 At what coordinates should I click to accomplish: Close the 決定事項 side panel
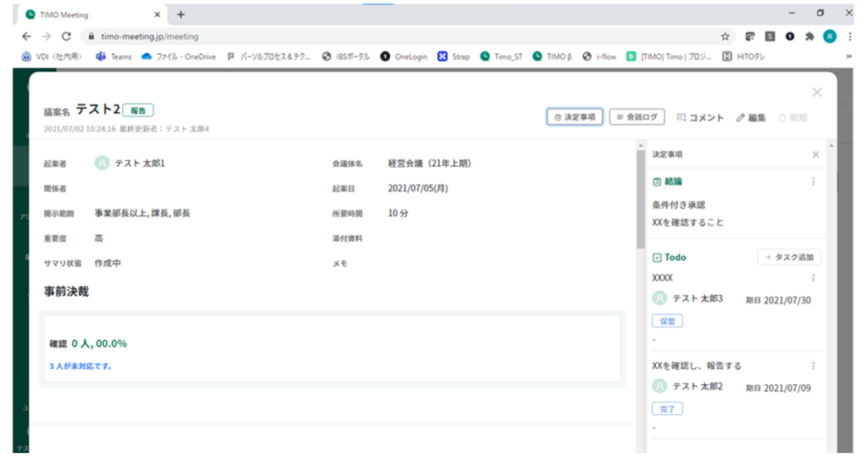(x=815, y=154)
